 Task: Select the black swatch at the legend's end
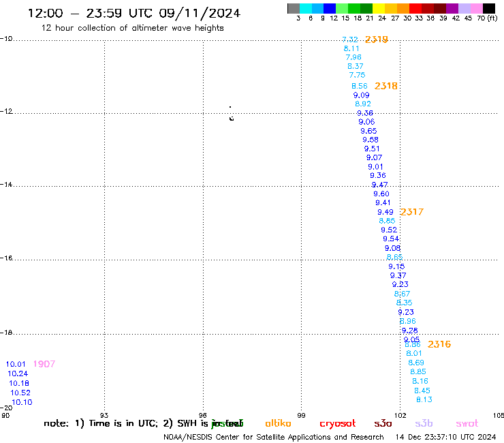[489, 8]
